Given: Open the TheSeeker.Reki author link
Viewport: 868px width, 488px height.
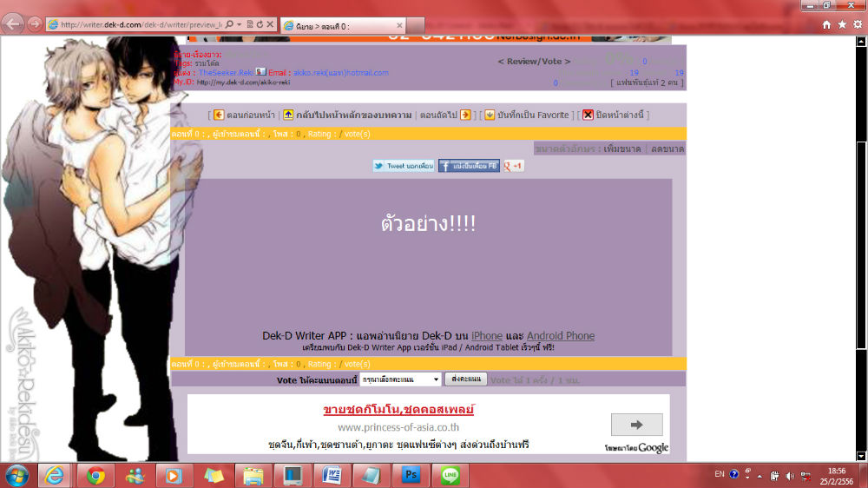Looking at the screenshot, I should (x=226, y=73).
